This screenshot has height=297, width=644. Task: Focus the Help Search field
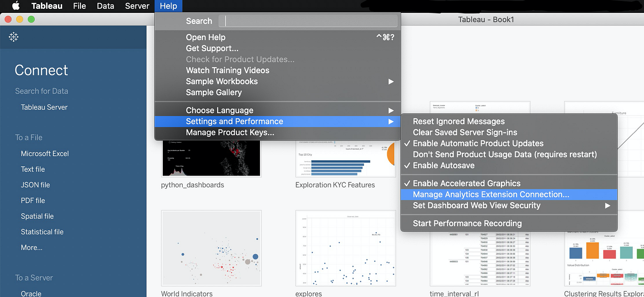pyautogui.click(x=308, y=21)
